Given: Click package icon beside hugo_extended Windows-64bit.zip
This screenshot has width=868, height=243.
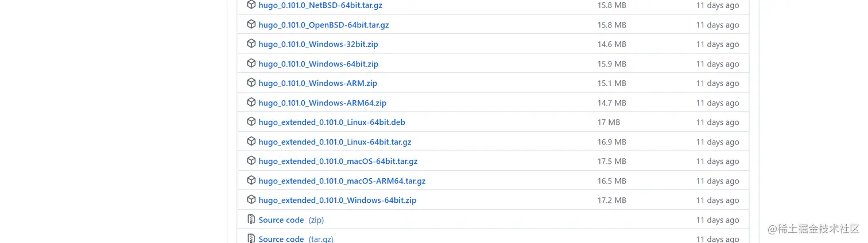Looking at the screenshot, I should pos(251,199).
